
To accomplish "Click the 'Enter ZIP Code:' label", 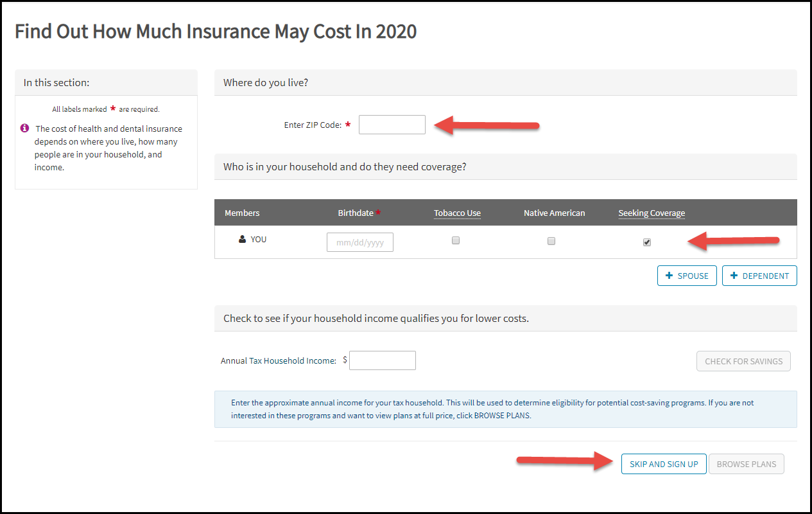I will pos(313,125).
